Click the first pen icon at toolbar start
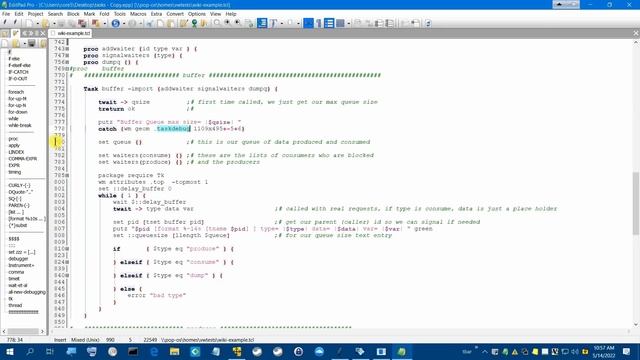Screen dimensions: 640x360 (5, 23)
